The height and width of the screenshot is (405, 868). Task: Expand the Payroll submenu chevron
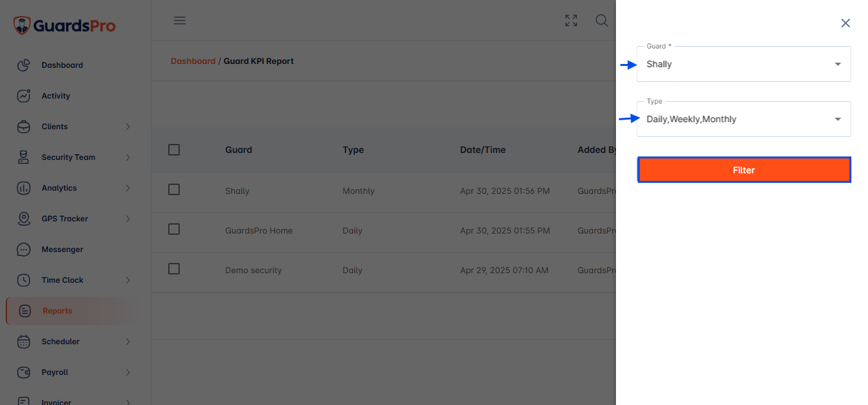[x=128, y=372]
